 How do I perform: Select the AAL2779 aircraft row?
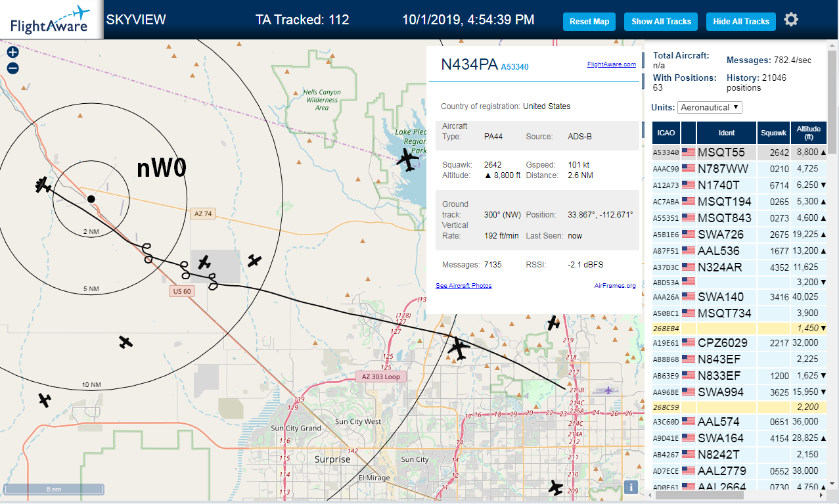(740, 470)
